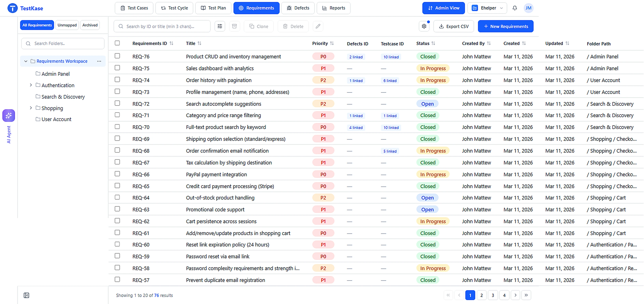The width and height of the screenshot is (644, 304).
Task: Open the AI Agent panel
Action: coord(8,116)
